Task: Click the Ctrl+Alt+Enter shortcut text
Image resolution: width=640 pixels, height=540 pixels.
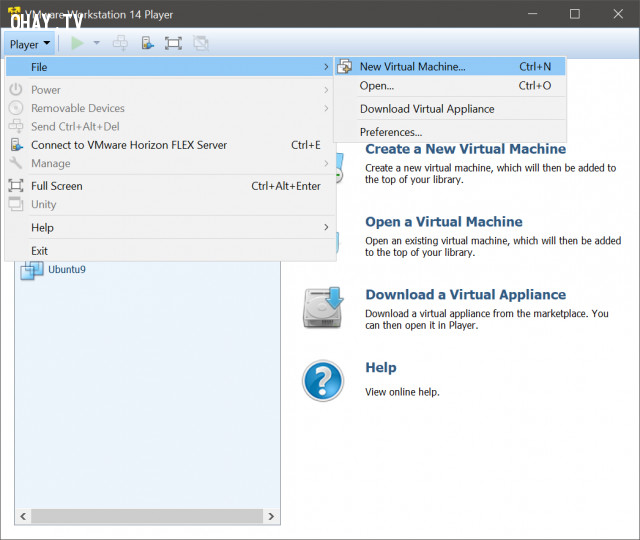Action: 286,186
